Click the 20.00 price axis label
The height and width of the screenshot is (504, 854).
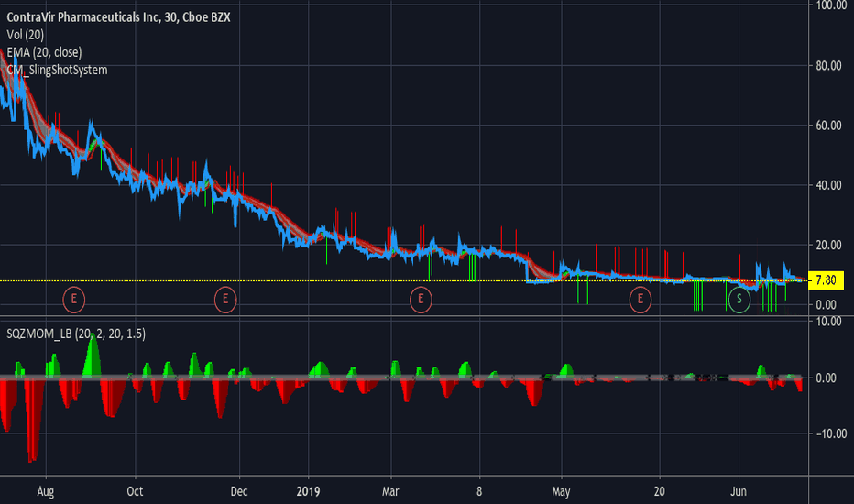coord(827,246)
